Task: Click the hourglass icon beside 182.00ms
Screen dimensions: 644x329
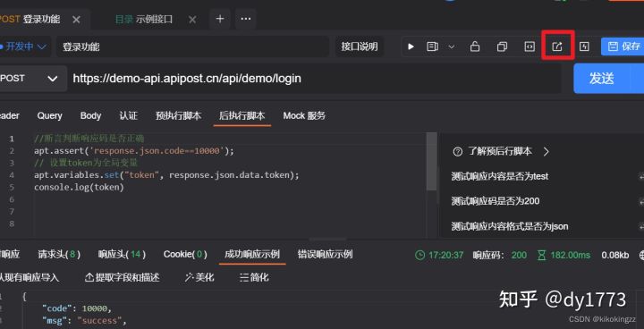Action: [542, 255]
